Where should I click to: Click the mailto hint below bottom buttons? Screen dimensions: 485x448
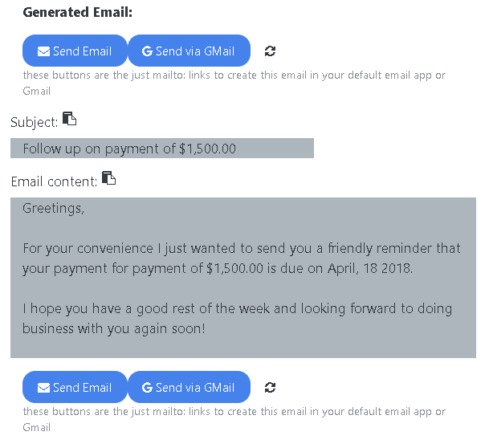(234, 419)
